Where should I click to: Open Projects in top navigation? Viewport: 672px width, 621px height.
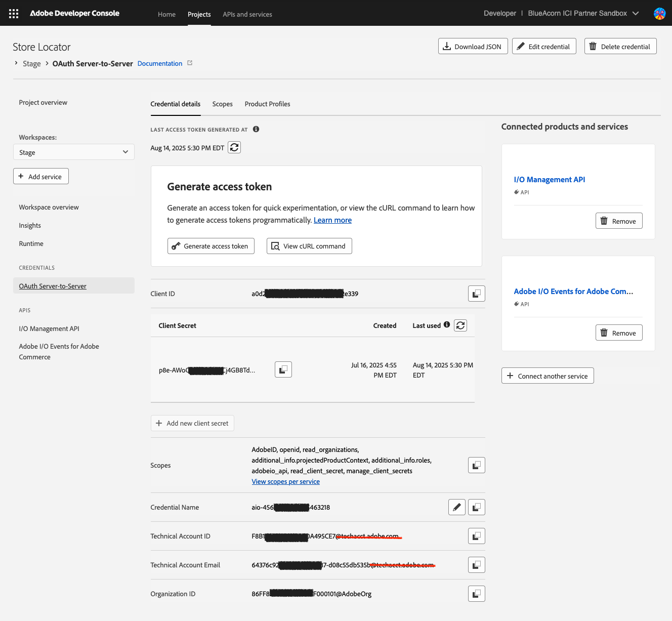[199, 14]
